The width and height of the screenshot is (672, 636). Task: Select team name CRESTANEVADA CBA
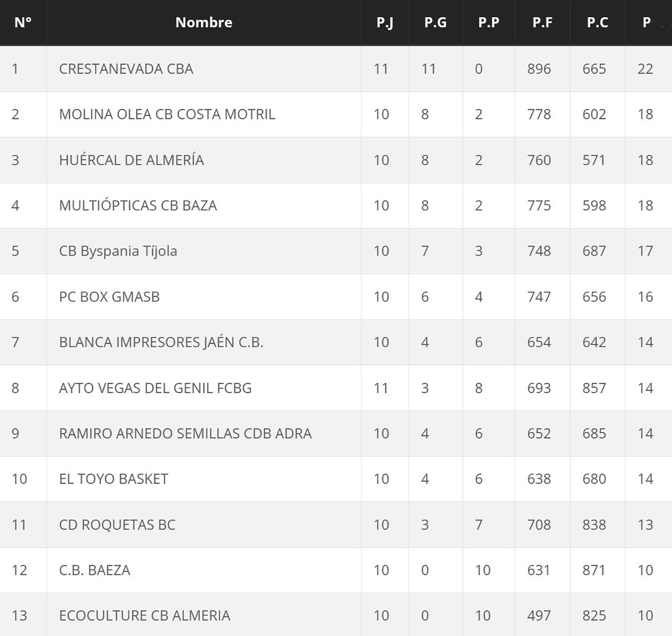126,69
